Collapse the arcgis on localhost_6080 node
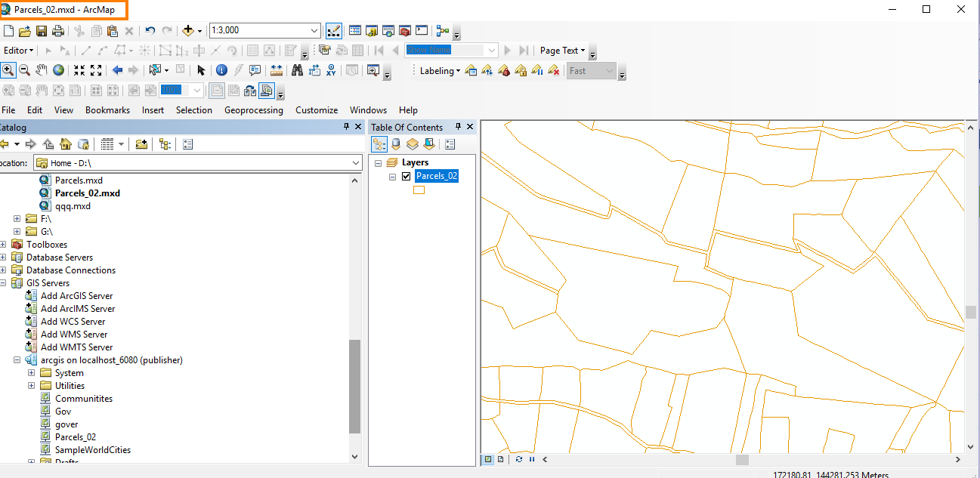This screenshot has height=478, width=980. coord(17,360)
